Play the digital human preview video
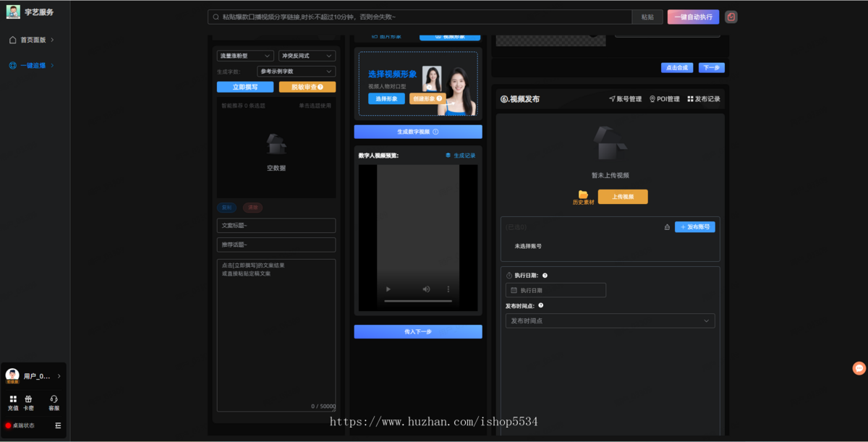868x442 pixels. click(388, 289)
